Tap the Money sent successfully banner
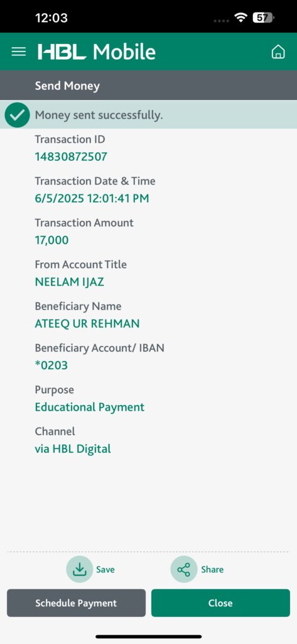 click(x=148, y=115)
